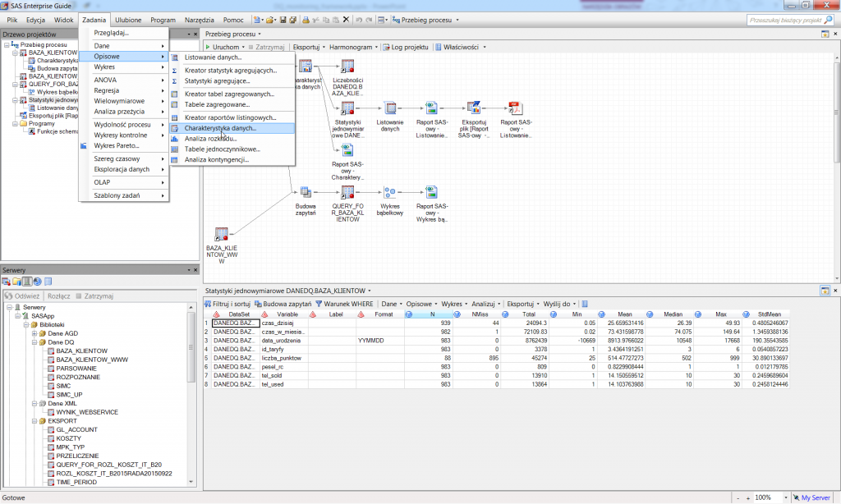Click the icon right of Wyślij do

coord(585,304)
